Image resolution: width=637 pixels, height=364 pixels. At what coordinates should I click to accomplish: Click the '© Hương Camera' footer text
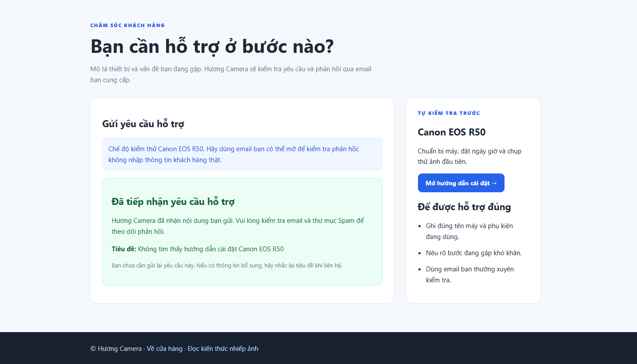(x=116, y=349)
